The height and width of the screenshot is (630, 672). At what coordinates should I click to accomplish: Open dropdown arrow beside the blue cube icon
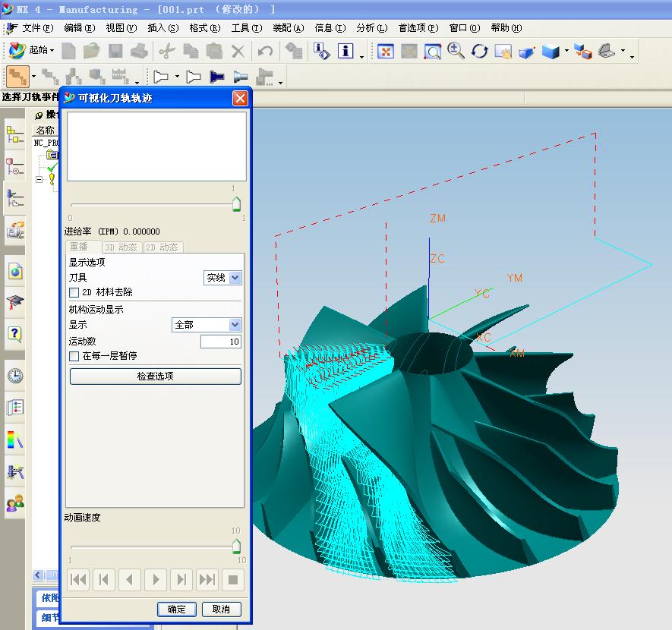566,51
